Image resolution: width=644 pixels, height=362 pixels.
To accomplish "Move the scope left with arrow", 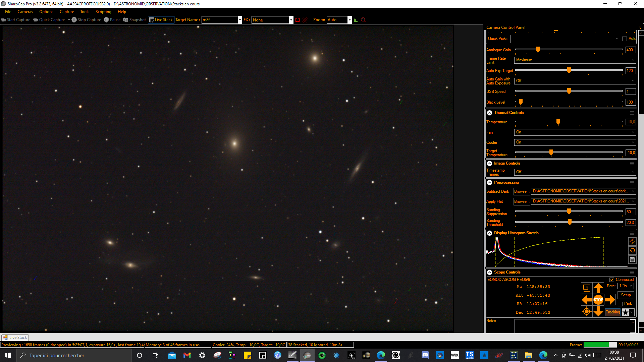I will (x=587, y=300).
